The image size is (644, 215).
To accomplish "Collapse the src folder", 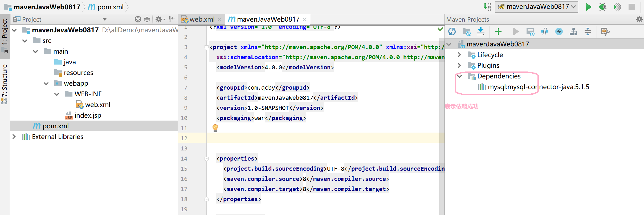I will (x=25, y=41).
